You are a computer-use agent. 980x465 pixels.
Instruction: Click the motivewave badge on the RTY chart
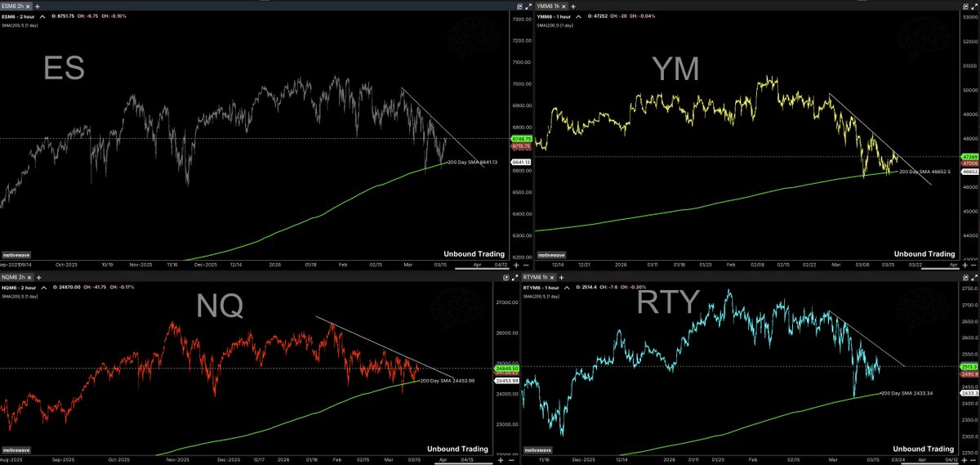coord(537,450)
